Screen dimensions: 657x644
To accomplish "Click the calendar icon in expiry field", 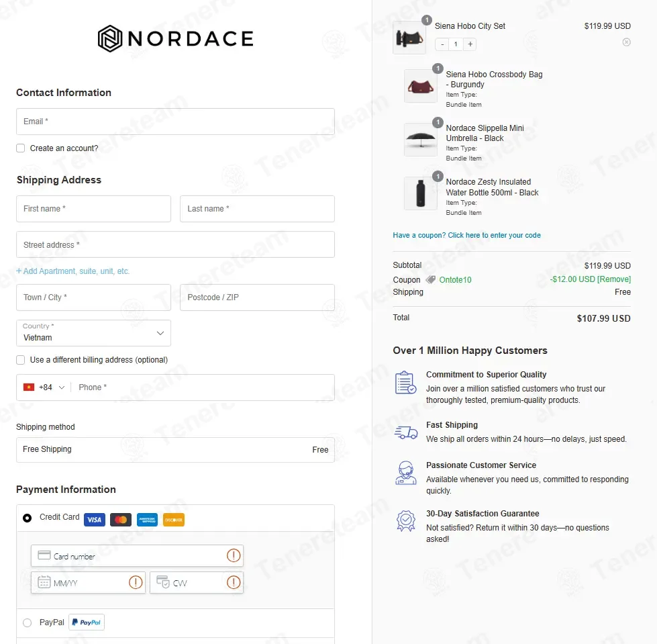I will (44, 582).
